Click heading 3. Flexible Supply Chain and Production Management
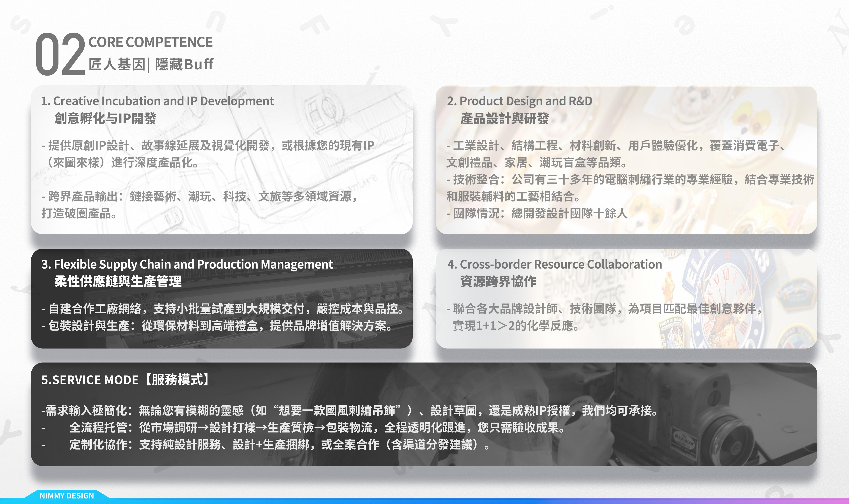Image resolution: width=849 pixels, height=504 pixels. (187, 264)
